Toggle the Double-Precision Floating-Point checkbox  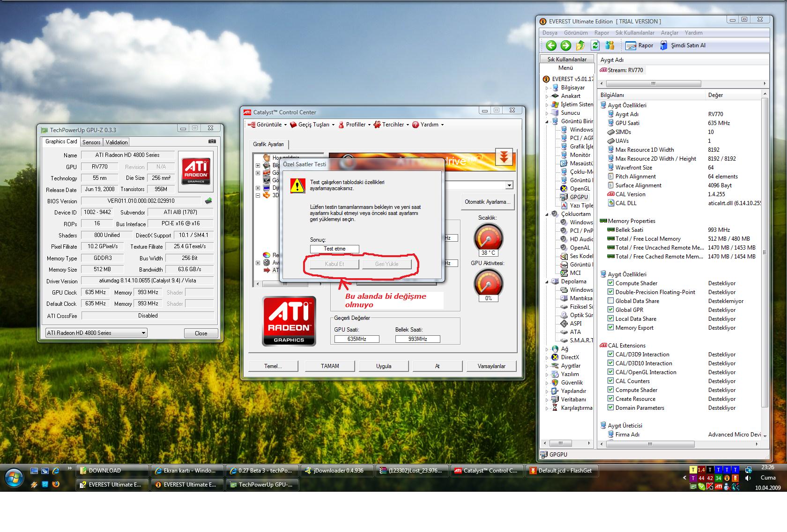610,292
